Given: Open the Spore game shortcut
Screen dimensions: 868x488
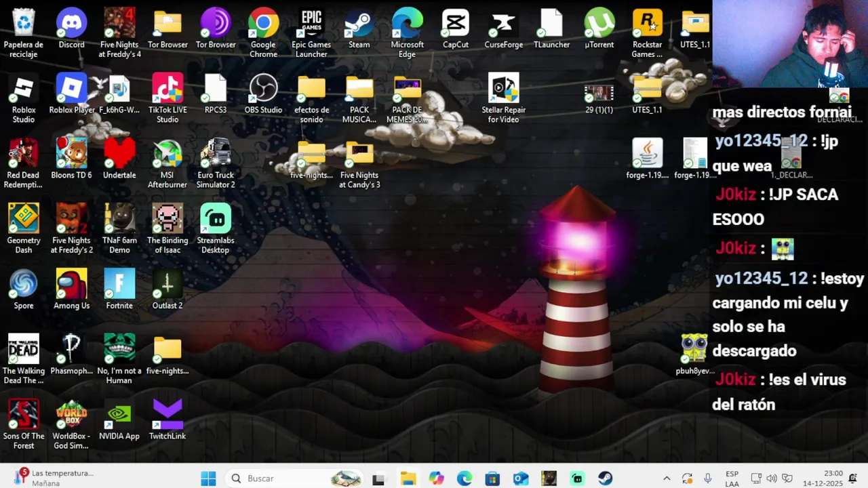Looking at the screenshot, I should tap(24, 289).
